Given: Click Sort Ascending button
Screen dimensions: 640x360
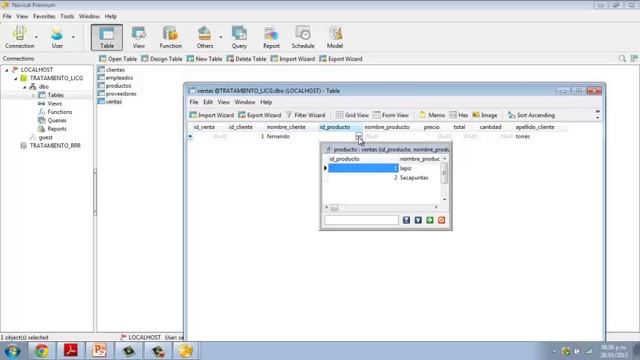Looking at the screenshot, I should (x=531, y=115).
